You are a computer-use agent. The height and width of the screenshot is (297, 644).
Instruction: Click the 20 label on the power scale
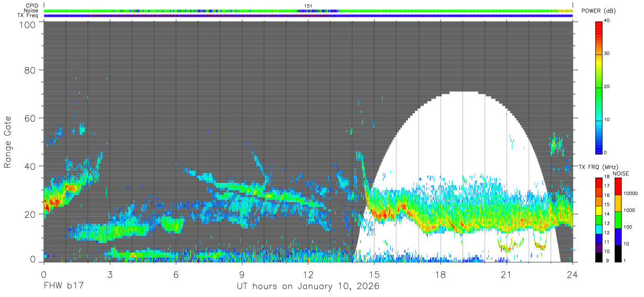pos(607,87)
